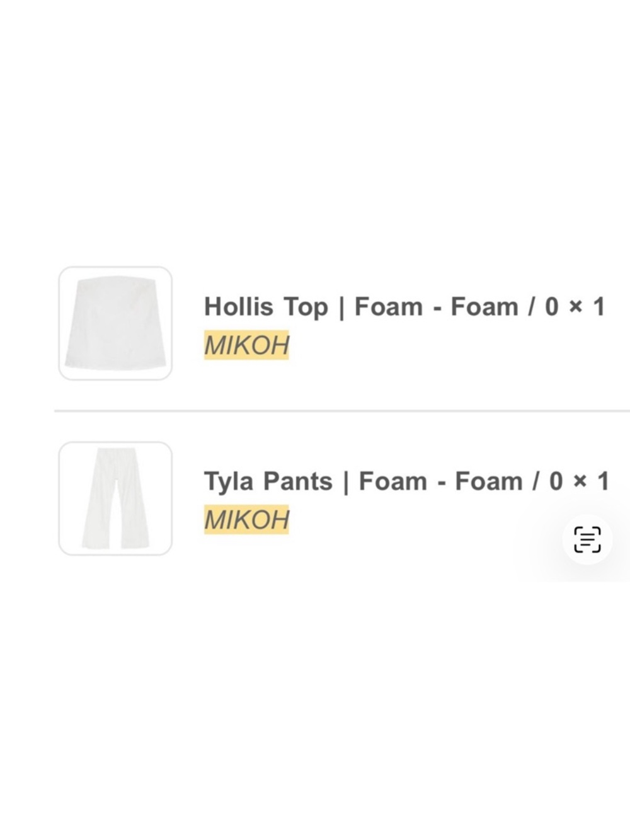Click the pipe separator after "Tyla Pants"
This screenshot has height=840, width=630.
point(345,482)
